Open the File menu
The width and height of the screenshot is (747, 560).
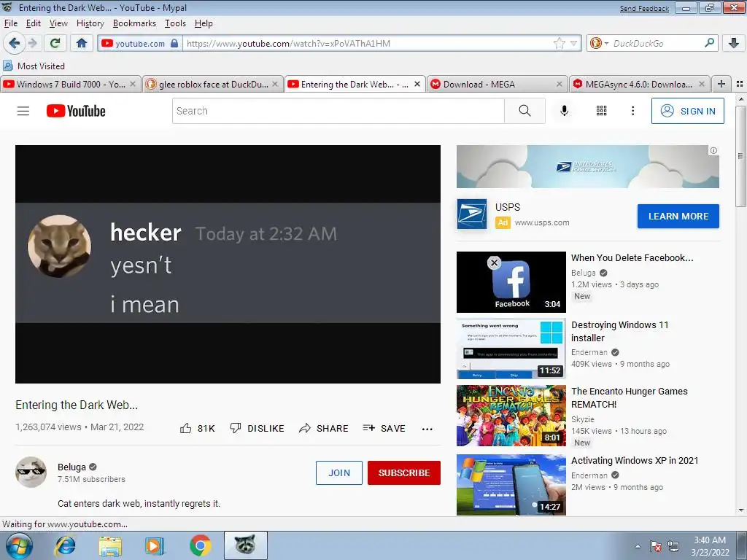coord(10,23)
